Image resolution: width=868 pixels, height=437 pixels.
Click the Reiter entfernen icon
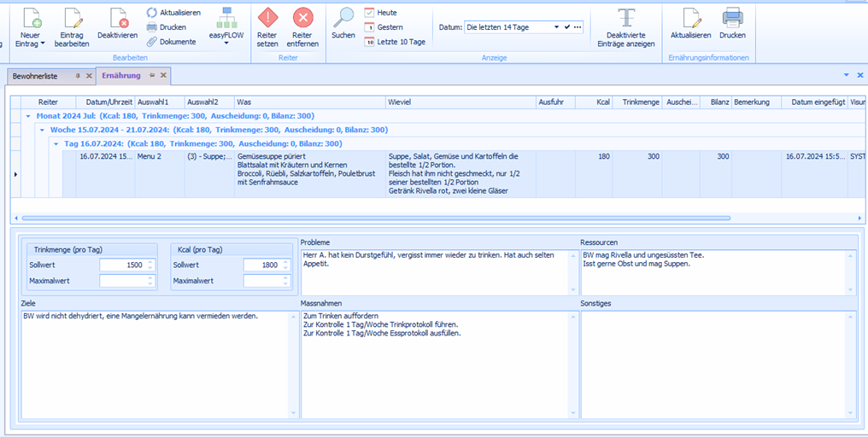tap(303, 17)
